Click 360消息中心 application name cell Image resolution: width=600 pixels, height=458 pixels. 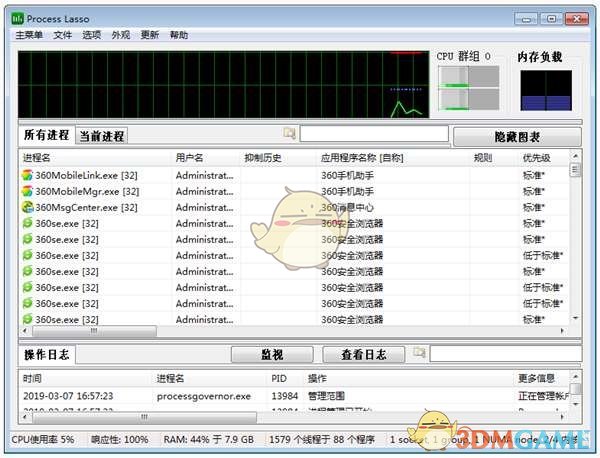pyautogui.click(x=347, y=207)
